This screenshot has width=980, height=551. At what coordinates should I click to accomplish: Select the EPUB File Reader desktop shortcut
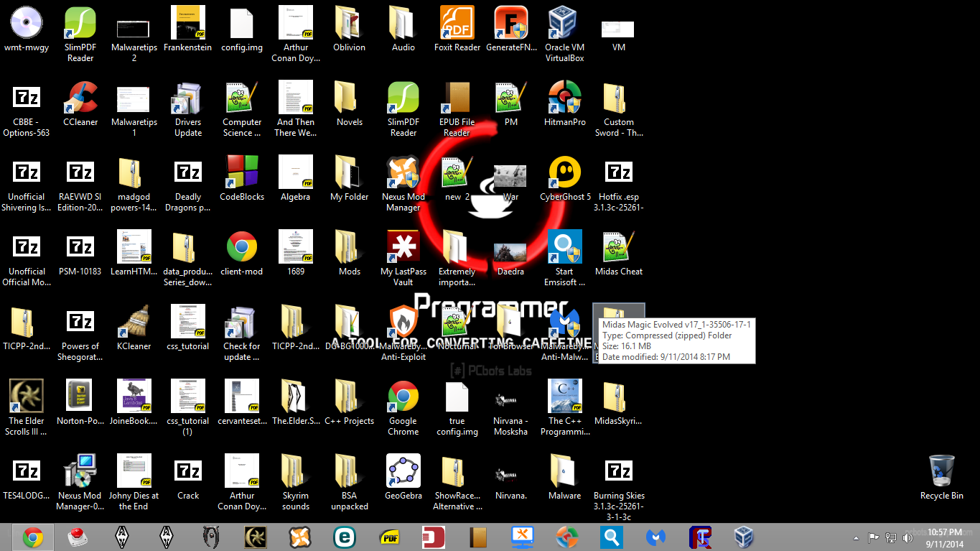pos(457,108)
